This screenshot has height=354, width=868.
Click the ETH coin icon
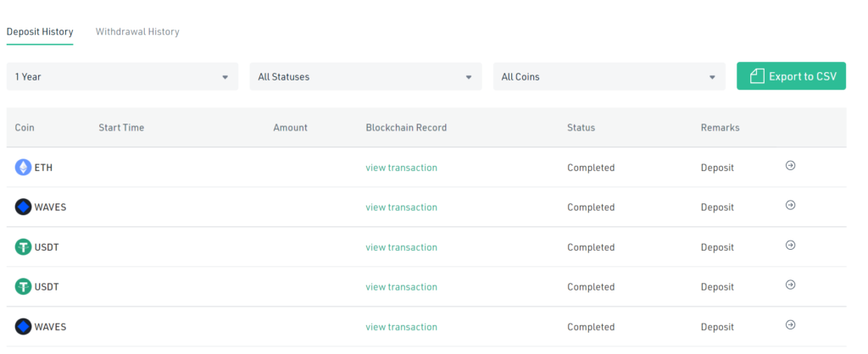(x=23, y=168)
